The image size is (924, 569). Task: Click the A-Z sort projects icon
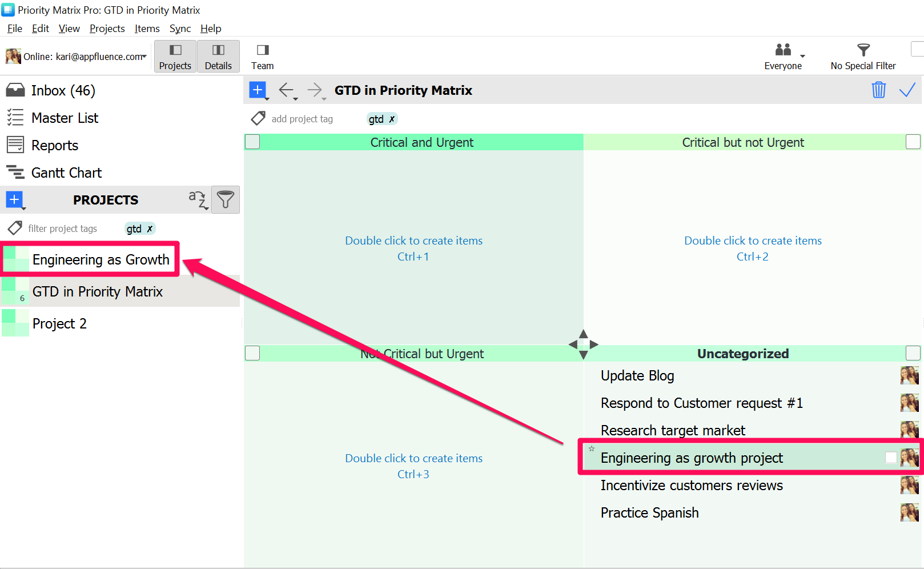tap(198, 199)
